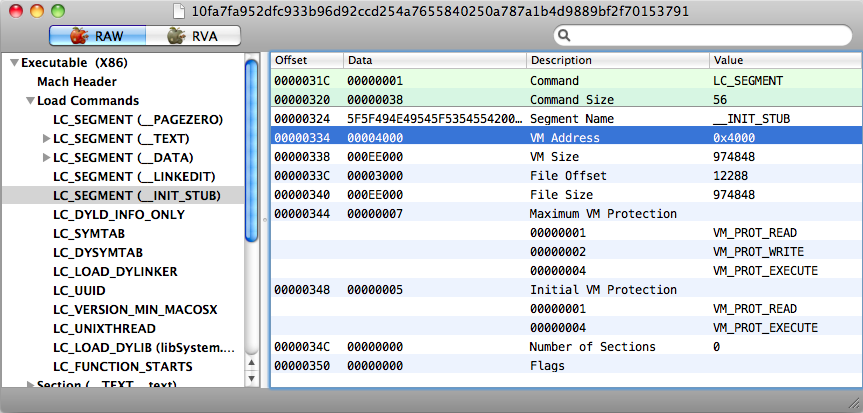
Task: Expand LC_SEGMENT (__DATA) disclosure triangle
Action: coord(46,157)
